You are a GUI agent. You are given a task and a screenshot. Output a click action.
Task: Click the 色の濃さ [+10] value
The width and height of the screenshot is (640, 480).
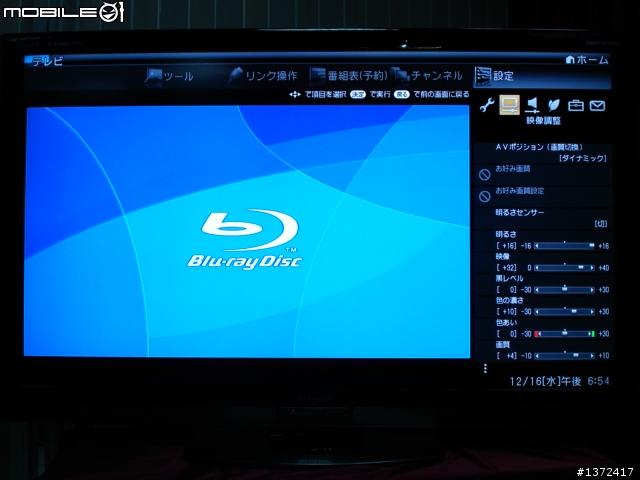pyautogui.click(x=507, y=312)
